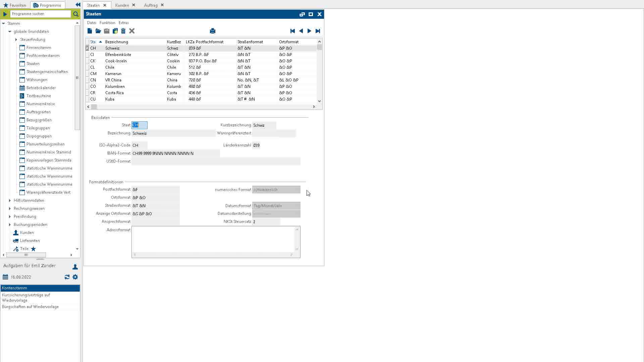Close the Kunden tab
The image size is (644, 362).
point(133,5)
